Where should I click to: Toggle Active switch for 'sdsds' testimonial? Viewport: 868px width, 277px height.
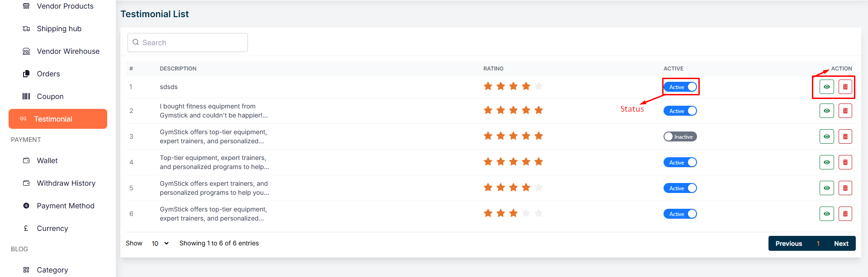(x=680, y=87)
